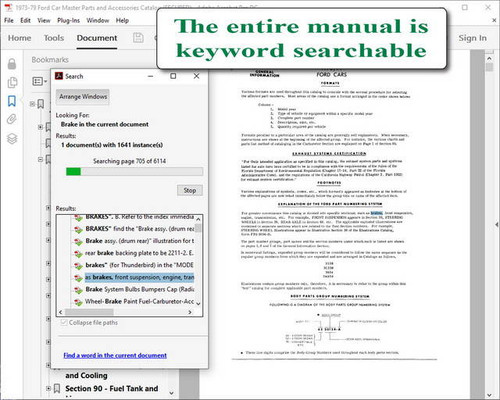The height and width of the screenshot is (400, 500).
Task: Open the Layers panel icon
Action: (x=12, y=138)
